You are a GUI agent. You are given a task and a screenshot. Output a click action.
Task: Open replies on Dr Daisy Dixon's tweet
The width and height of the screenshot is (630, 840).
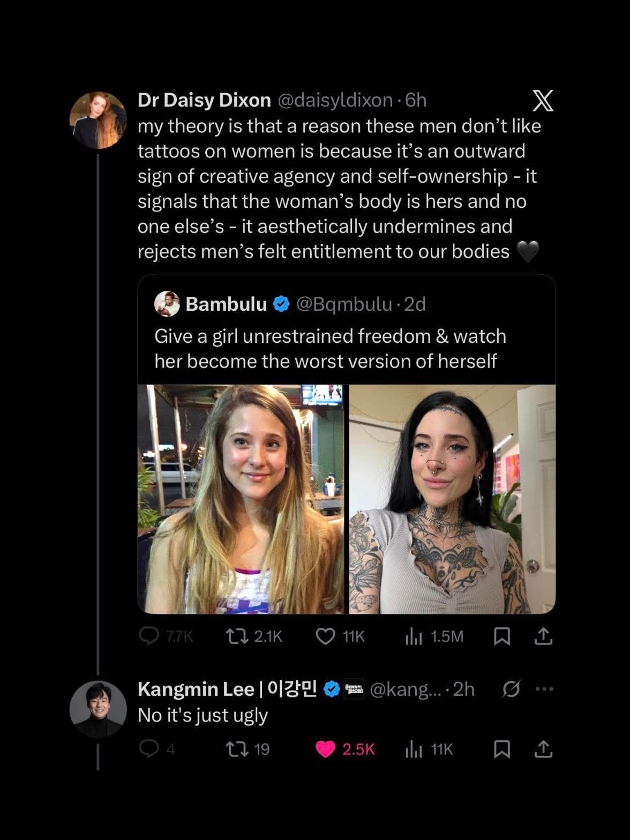click(x=149, y=636)
